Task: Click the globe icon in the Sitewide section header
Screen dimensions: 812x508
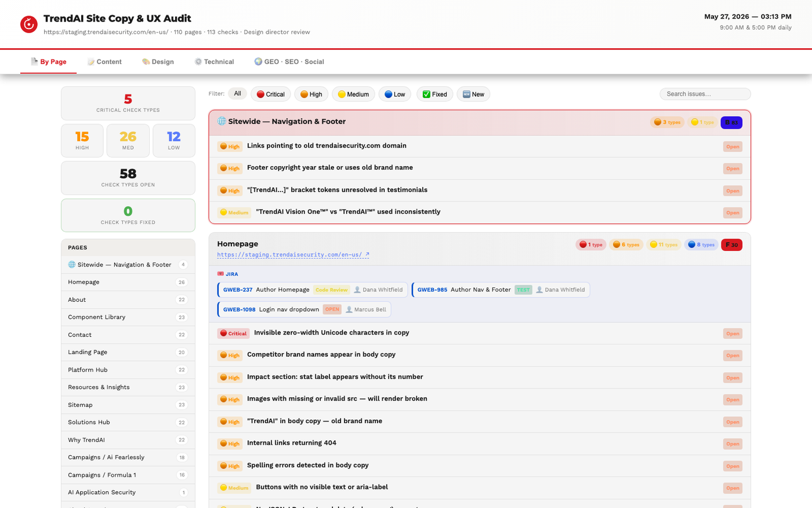Action: (222, 121)
